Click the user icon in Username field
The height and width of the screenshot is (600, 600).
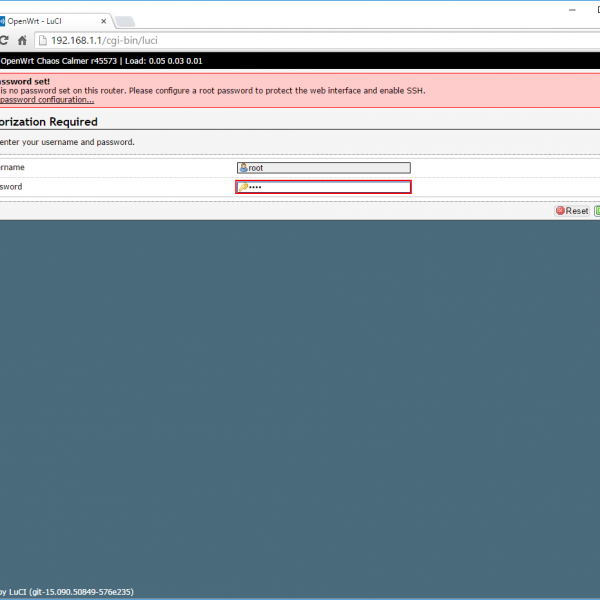(x=243, y=168)
